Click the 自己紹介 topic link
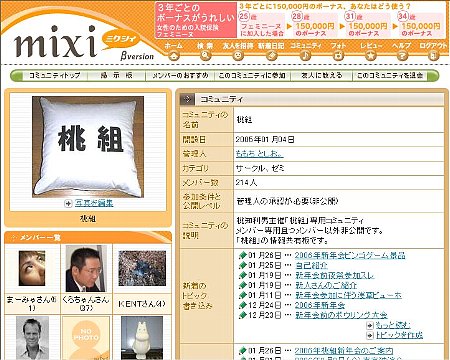Screen dimensions: 450x360 [x=312, y=266]
